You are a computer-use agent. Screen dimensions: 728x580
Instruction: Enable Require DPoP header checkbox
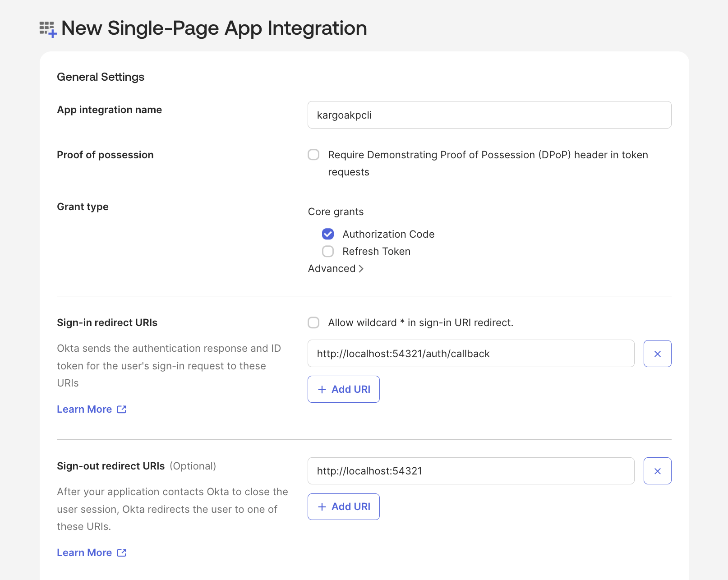(313, 155)
